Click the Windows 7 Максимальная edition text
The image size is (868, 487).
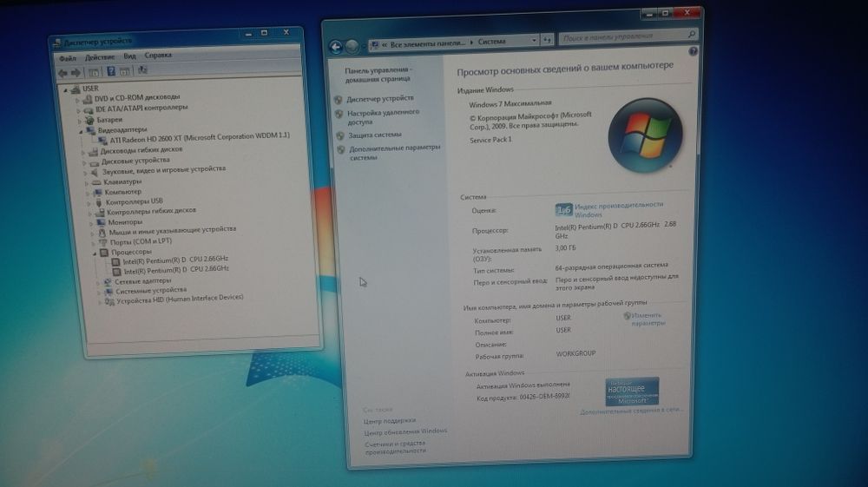point(510,103)
